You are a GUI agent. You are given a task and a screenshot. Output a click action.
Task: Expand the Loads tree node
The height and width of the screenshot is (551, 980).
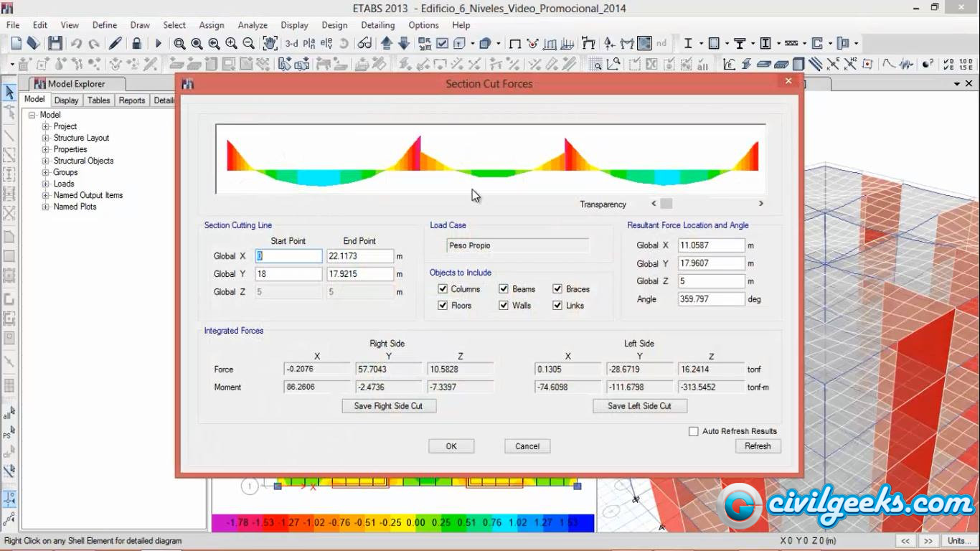point(46,184)
